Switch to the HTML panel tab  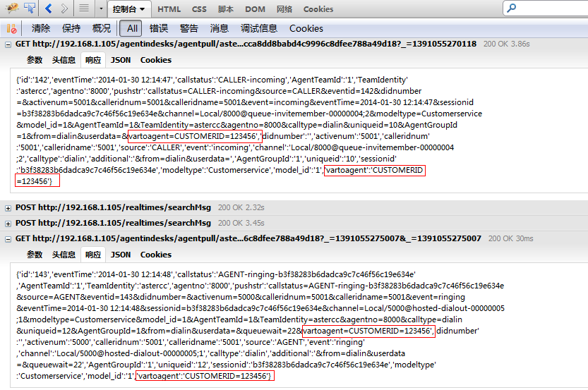(169, 9)
